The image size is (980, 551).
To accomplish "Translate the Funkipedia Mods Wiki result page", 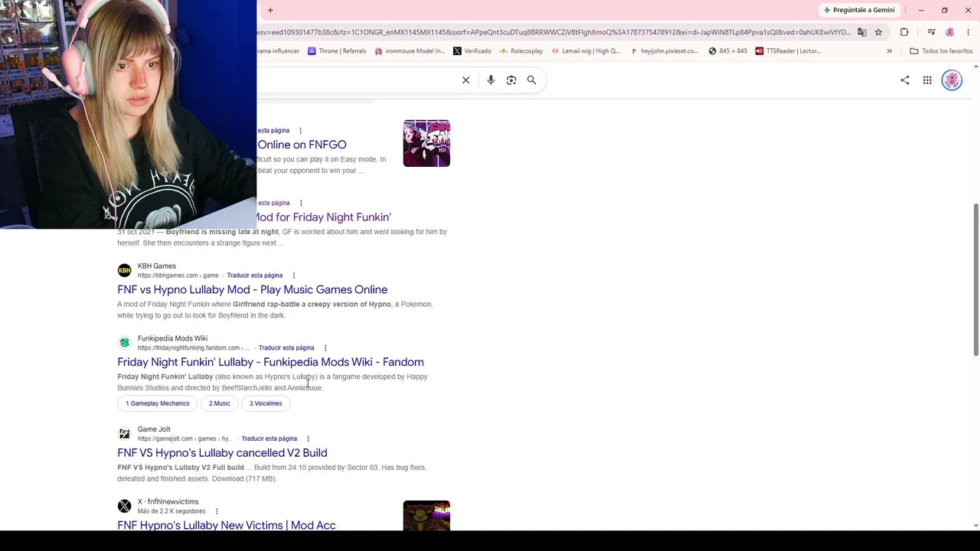I will click(x=286, y=348).
